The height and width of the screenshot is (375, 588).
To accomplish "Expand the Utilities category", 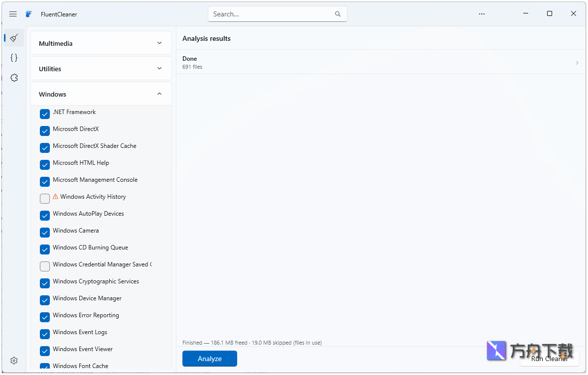I will click(x=101, y=69).
